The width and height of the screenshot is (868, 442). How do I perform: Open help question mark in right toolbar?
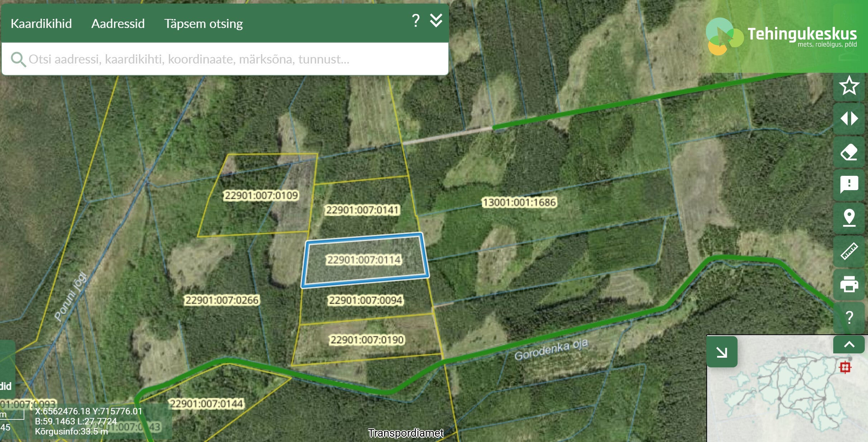tap(849, 318)
